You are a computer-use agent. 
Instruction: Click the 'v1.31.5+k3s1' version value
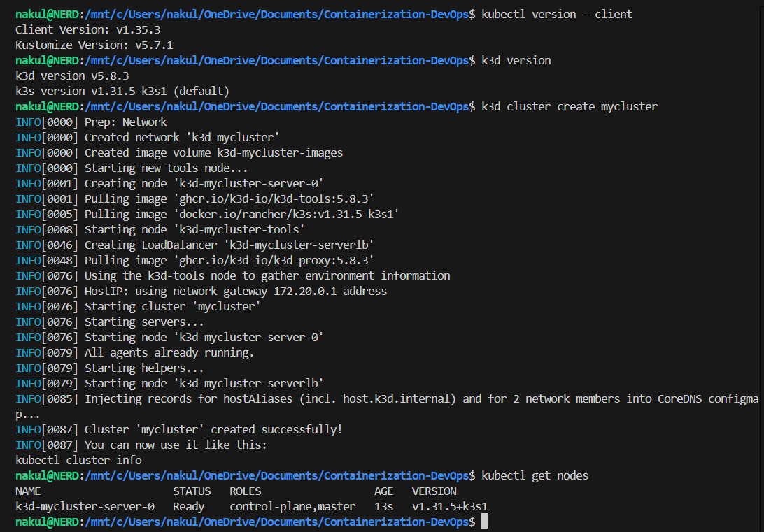450,507
